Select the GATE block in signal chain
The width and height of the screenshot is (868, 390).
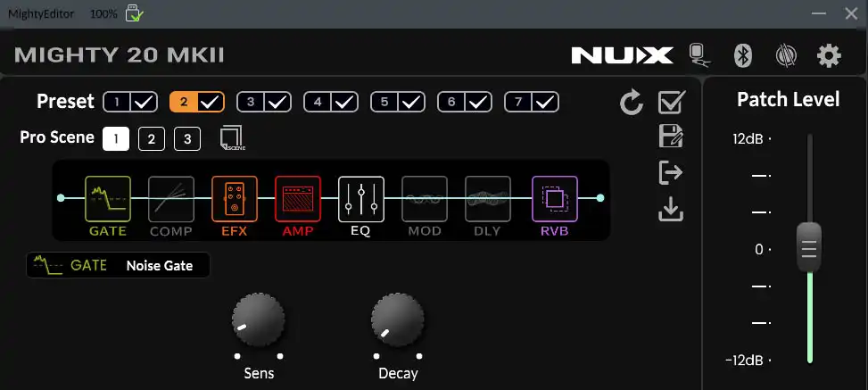tap(108, 199)
